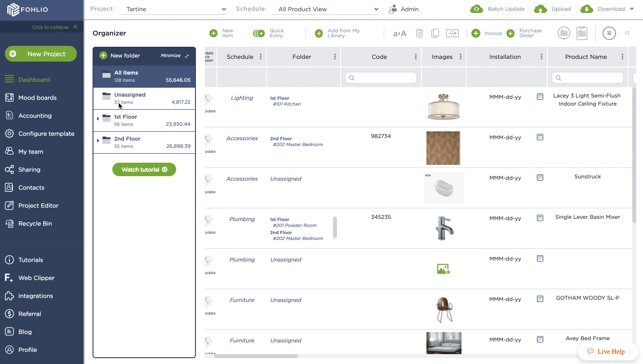Expand the 1st Floor folder arrow
The height and width of the screenshot is (364, 643).
click(98, 119)
